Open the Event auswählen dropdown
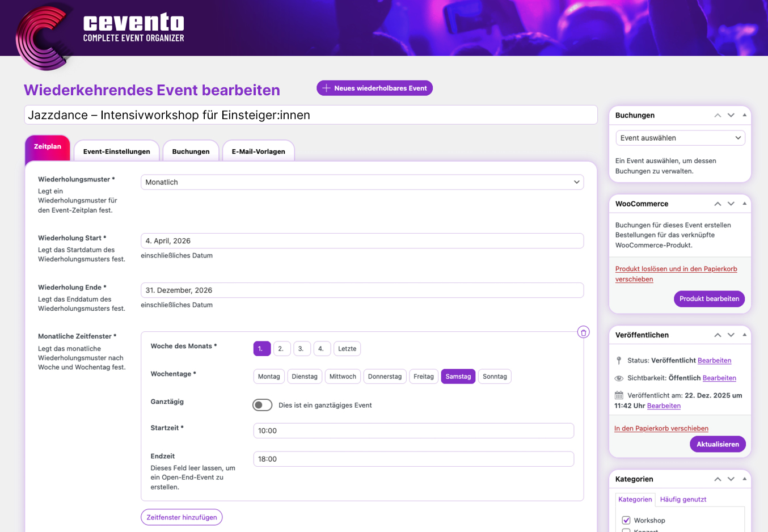 pos(680,138)
